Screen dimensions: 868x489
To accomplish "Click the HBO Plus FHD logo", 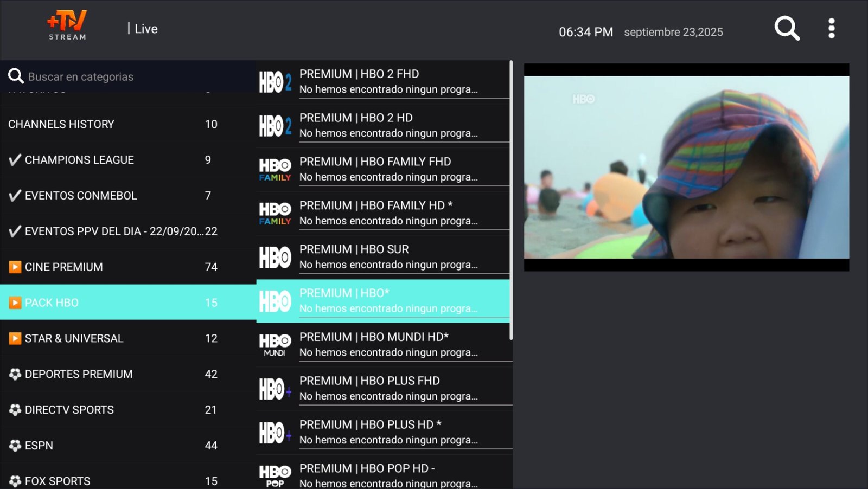I will pyautogui.click(x=275, y=389).
